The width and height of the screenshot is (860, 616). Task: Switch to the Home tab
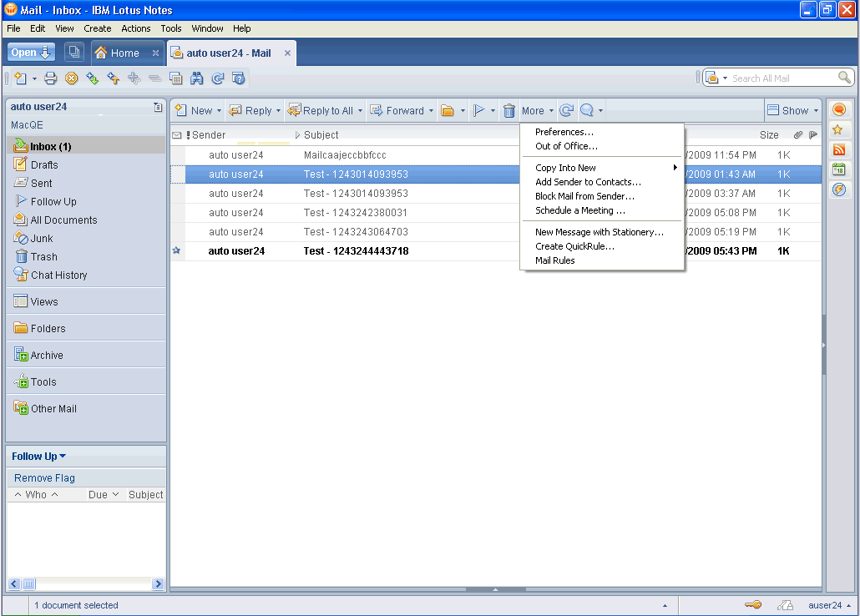point(125,53)
